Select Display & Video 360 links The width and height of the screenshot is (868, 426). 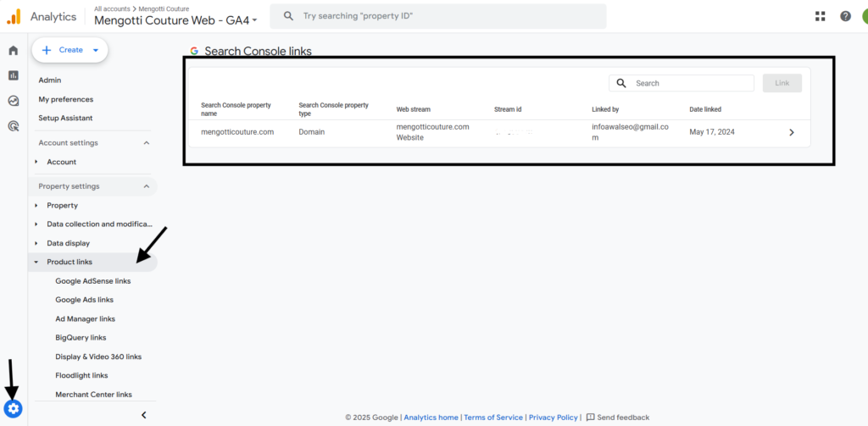tap(98, 357)
